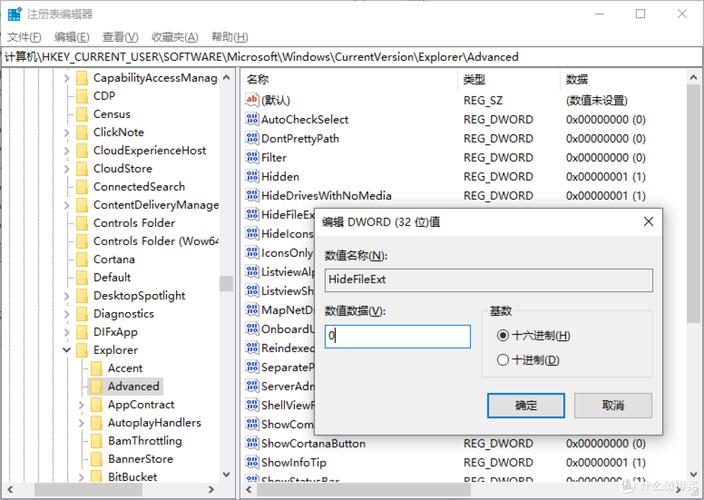Viewport: 704px width, 500px height.
Task: Click the ShowInfoTip DWORD icon
Action: coord(252,462)
